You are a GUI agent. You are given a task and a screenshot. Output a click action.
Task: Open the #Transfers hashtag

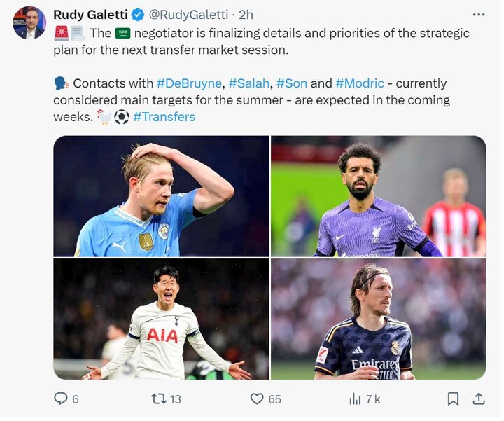click(x=164, y=117)
